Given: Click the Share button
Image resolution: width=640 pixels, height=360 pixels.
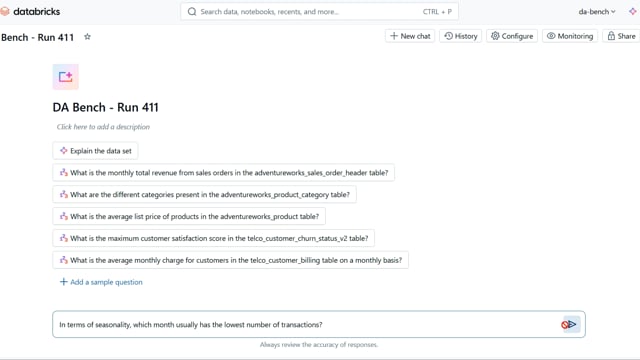Looking at the screenshot, I should click(622, 36).
